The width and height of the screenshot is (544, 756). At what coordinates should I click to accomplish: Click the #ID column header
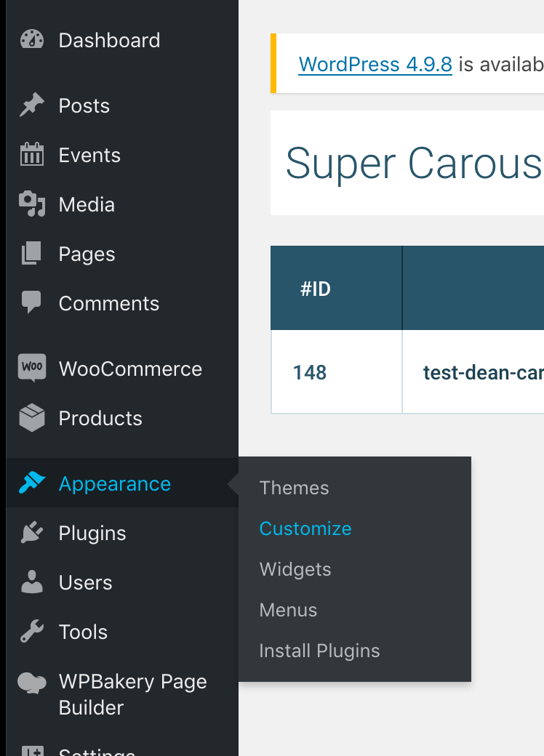tap(336, 289)
